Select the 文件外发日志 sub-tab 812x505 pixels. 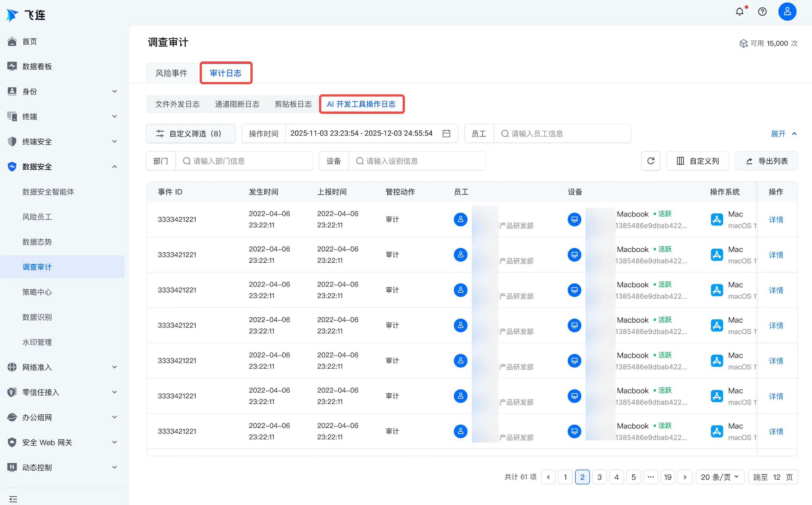coord(177,104)
